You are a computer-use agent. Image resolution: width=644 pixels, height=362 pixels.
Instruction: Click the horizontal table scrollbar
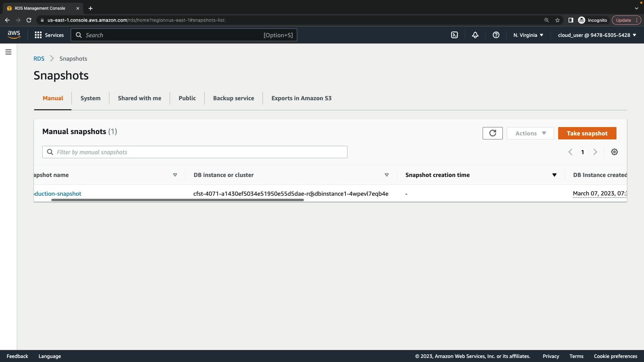pos(177,200)
